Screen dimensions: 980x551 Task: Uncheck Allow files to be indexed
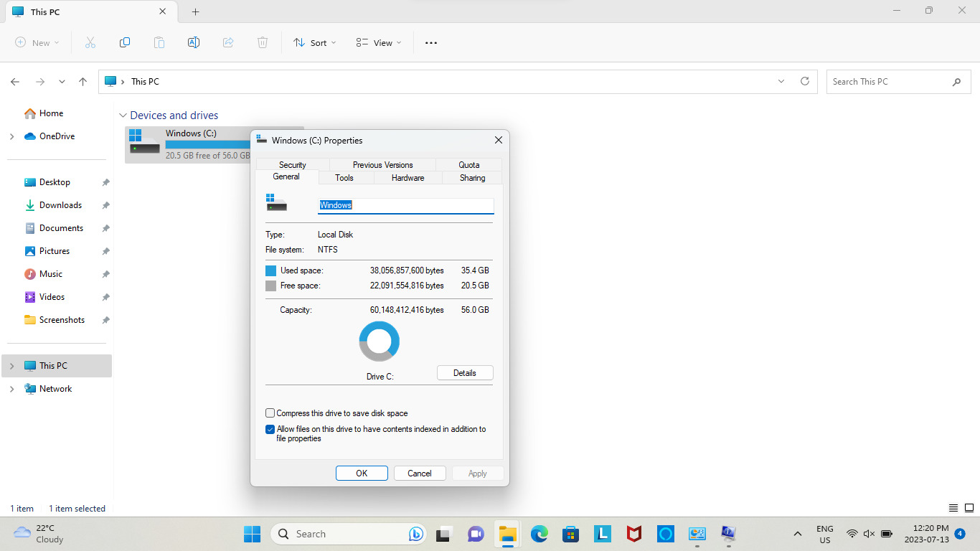click(x=270, y=430)
